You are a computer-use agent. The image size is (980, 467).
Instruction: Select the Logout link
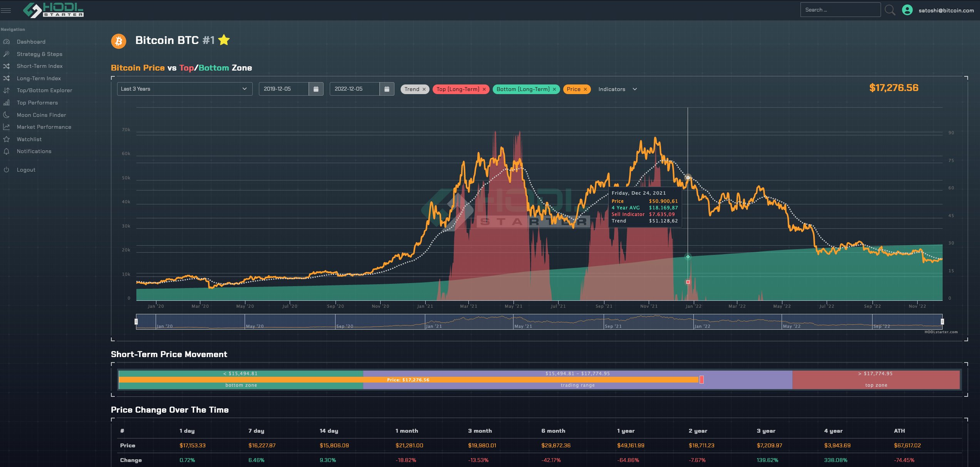click(x=26, y=170)
